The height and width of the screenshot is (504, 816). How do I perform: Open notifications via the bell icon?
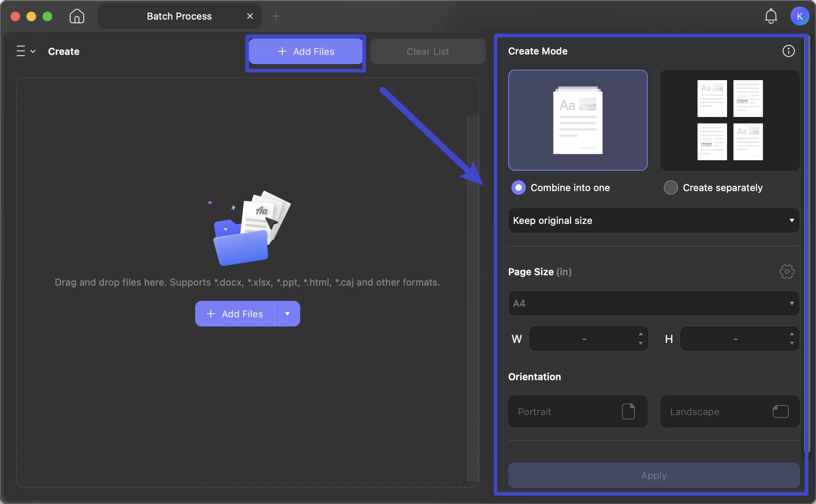[x=771, y=16]
